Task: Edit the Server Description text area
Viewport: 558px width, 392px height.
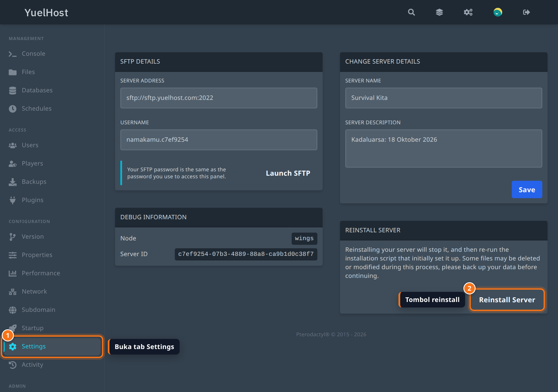Action: point(443,149)
